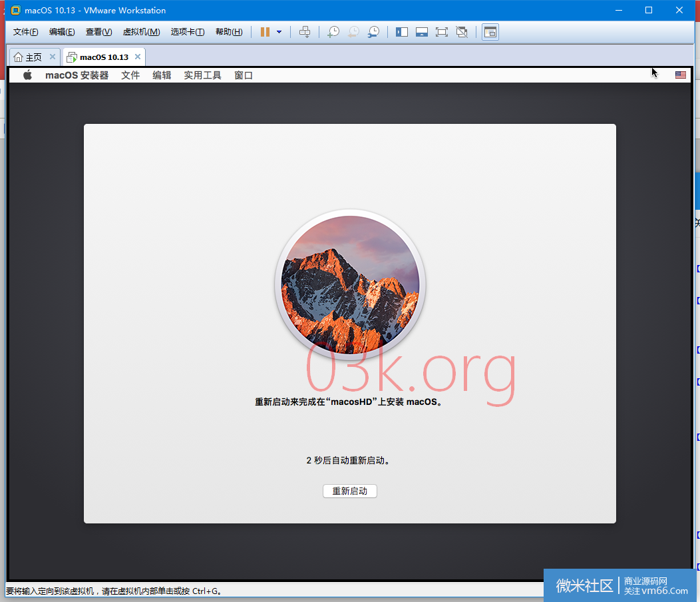Toggle Unity mode icon
Screen dimensions: 700x602
[462, 32]
